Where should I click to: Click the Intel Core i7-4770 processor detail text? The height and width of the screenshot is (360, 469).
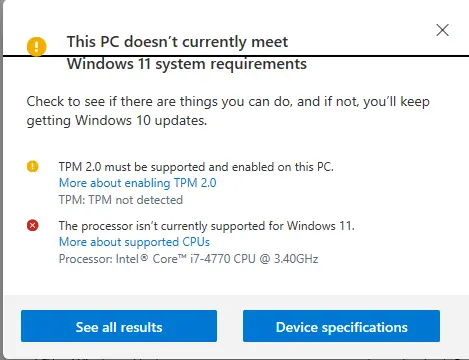[188, 259]
